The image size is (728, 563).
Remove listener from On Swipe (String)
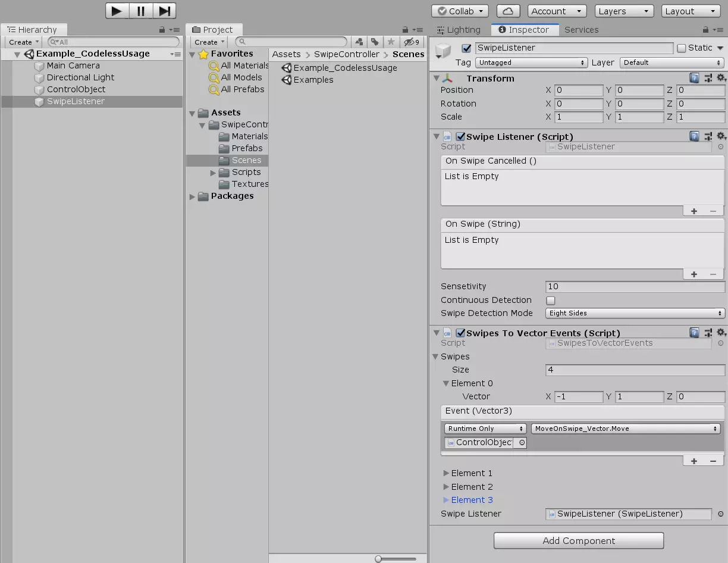pyautogui.click(x=713, y=274)
